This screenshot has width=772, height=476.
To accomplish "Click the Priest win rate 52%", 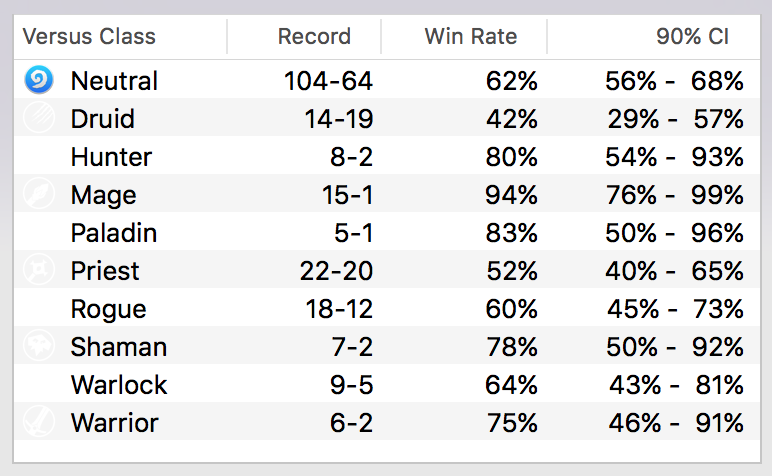I will (x=512, y=271).
